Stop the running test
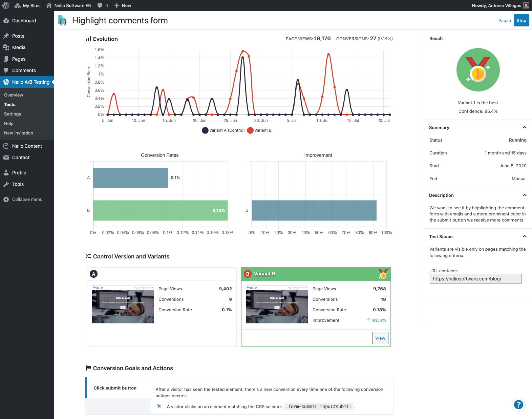Viewport: 532px width, 419px height. click(521, 20)
